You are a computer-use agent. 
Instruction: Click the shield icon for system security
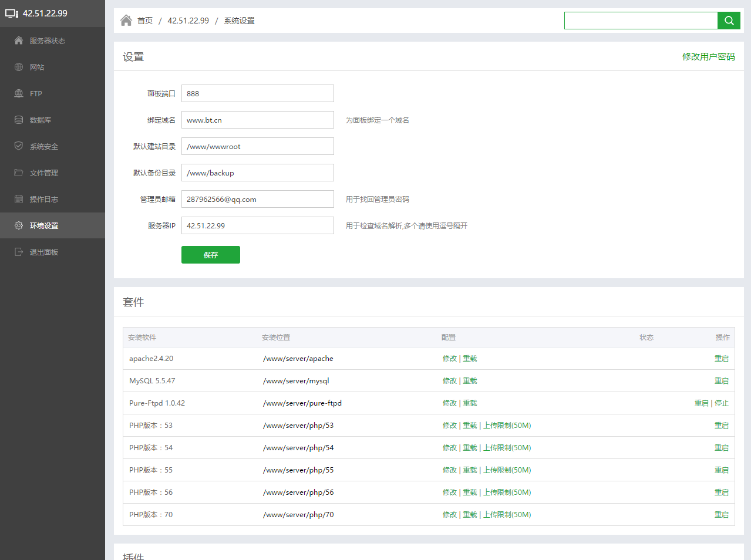click(x=19, y=146)
